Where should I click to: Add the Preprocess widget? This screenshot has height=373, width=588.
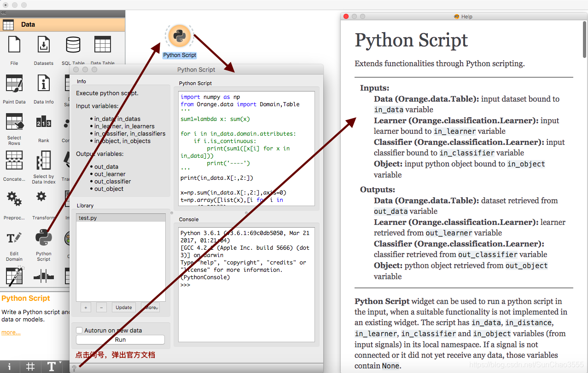14,199
